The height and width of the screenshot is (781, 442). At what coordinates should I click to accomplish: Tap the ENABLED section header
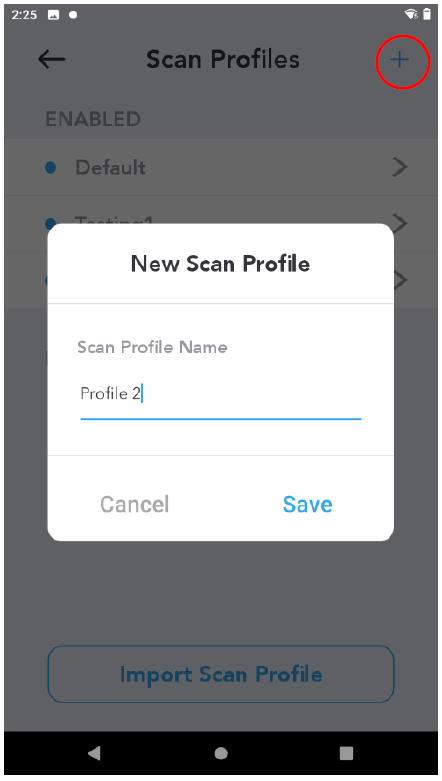(93, 119)
